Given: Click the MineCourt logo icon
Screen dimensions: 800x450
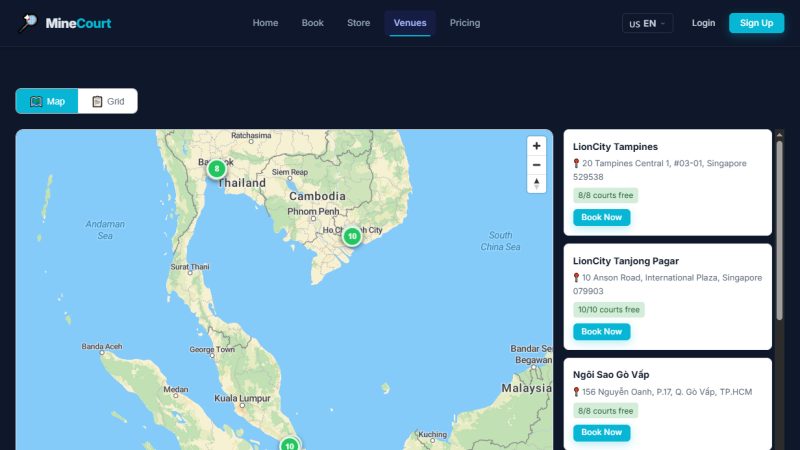Looking at the screenshot, I should point(28,22).
